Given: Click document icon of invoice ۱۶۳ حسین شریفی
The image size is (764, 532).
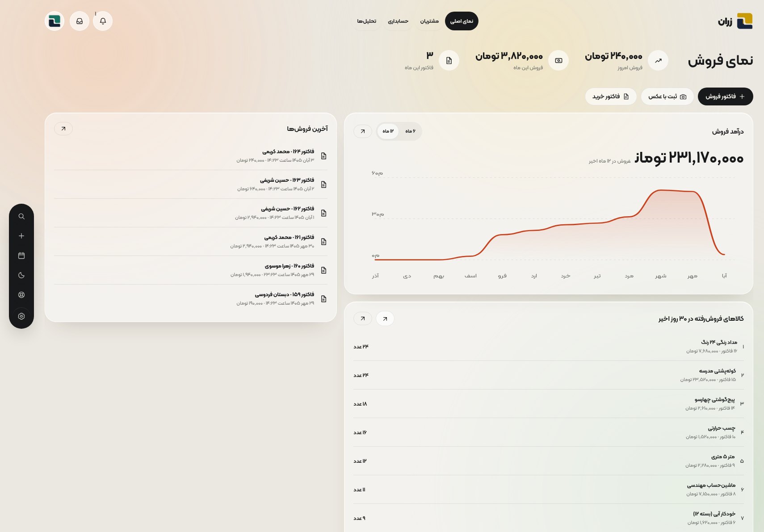Looking at the screenshot, I should pos(324,184).
